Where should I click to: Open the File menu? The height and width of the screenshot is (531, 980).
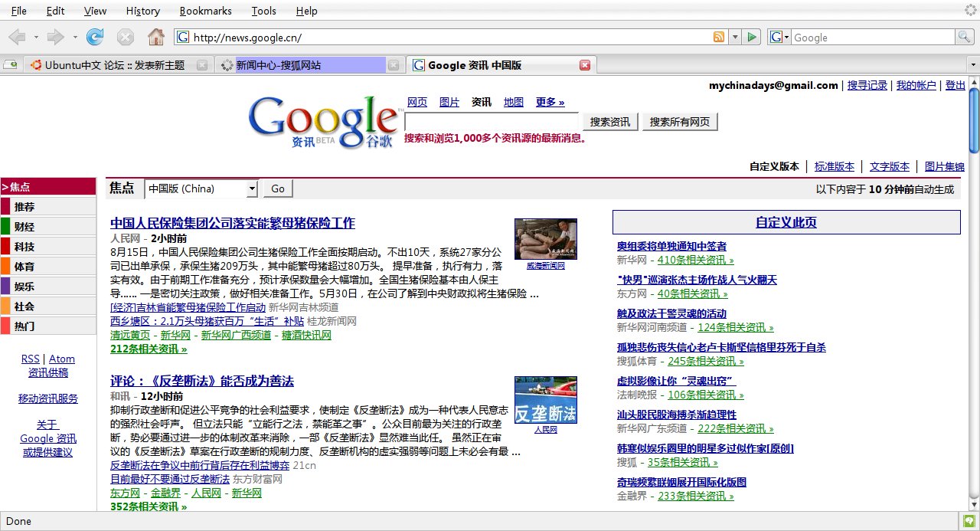point(19,11)
